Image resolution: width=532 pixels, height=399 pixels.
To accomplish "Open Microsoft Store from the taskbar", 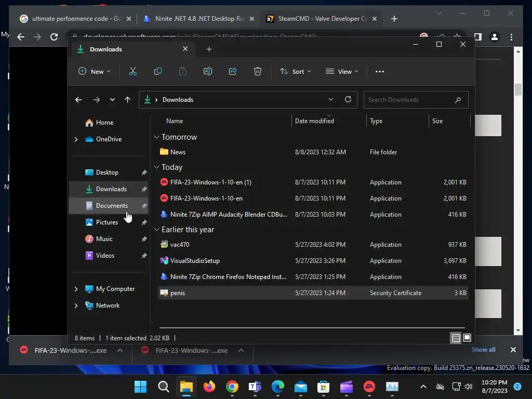I will click(323, 387).
